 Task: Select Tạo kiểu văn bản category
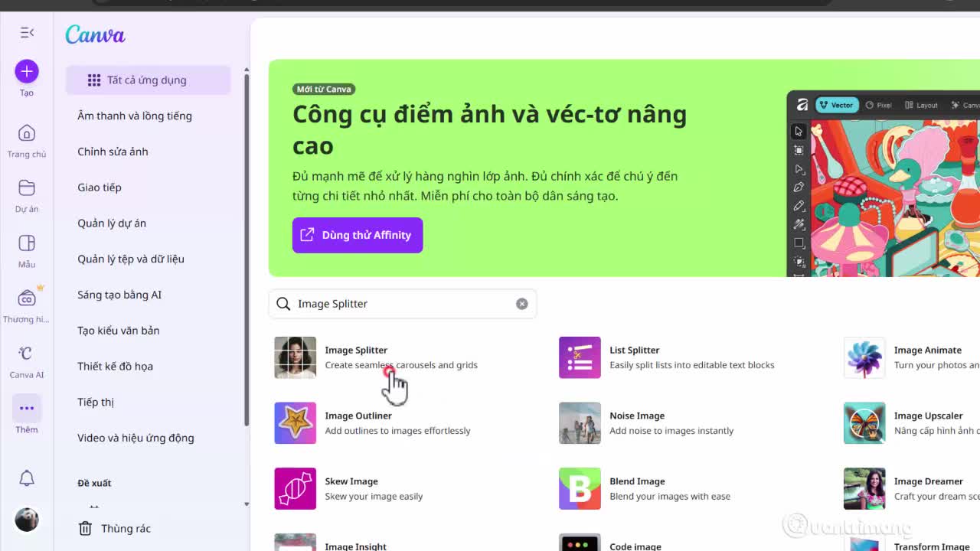point(119,331)
